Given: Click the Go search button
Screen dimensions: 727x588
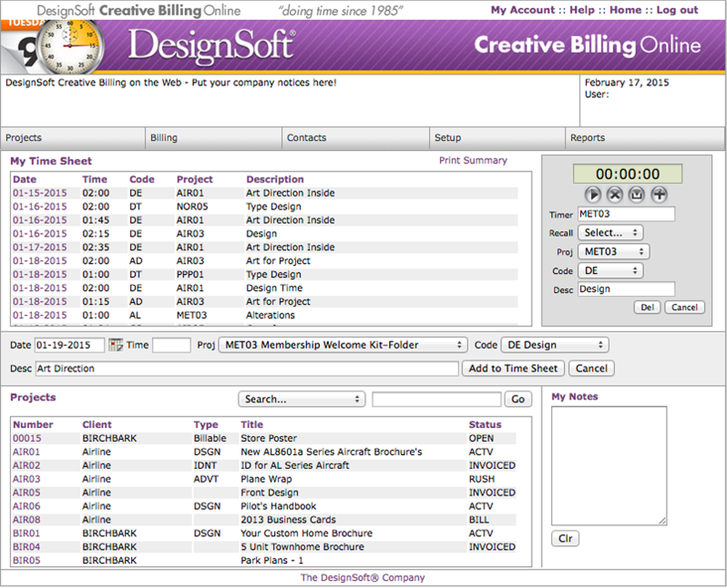Looking at the screenshot, I should point(518,399).
